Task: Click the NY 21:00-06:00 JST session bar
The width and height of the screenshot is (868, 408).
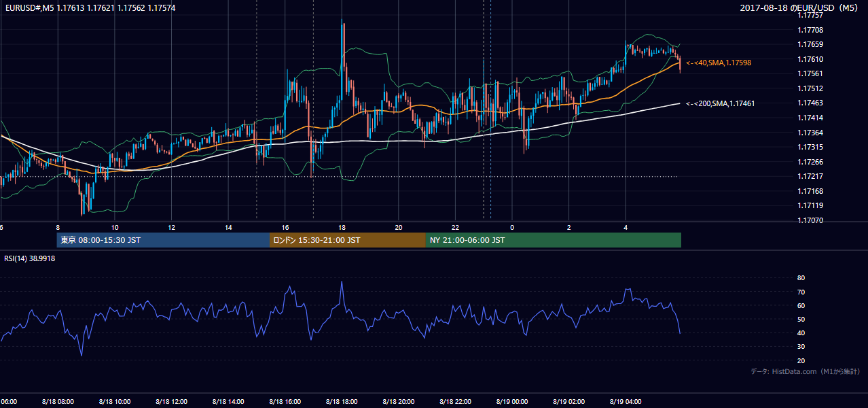Action: click(554, 240)
